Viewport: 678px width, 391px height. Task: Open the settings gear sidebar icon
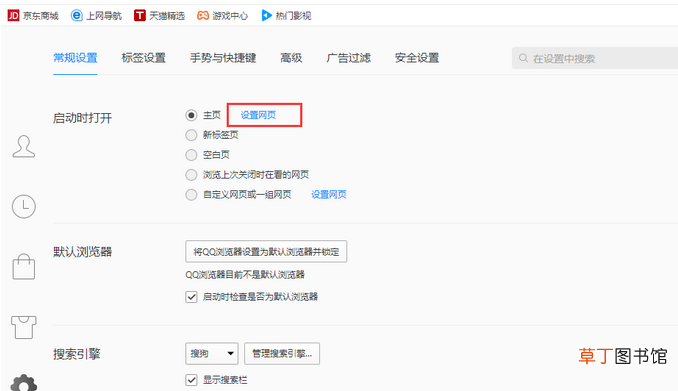(24, 383)
